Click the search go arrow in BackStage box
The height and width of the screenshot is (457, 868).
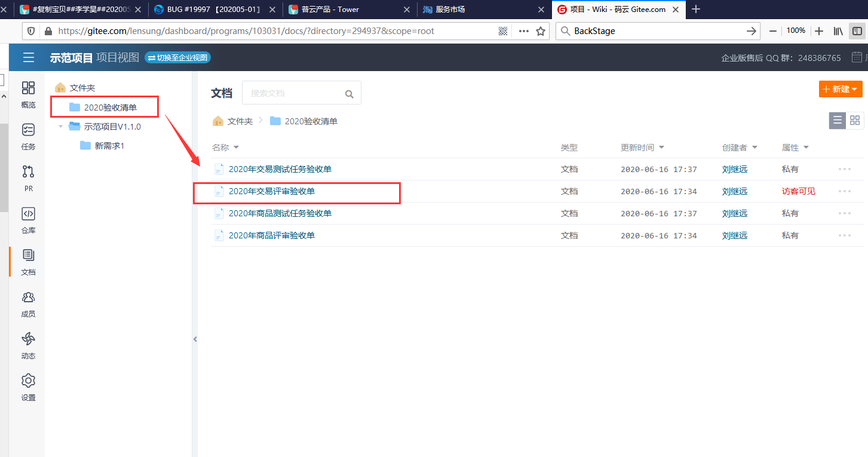pos(752,31)
